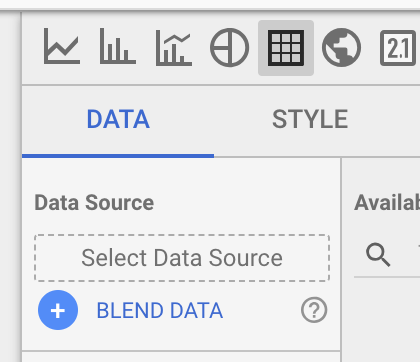
Task: Pick the combo chart icon
Action: tap(174, 48)
